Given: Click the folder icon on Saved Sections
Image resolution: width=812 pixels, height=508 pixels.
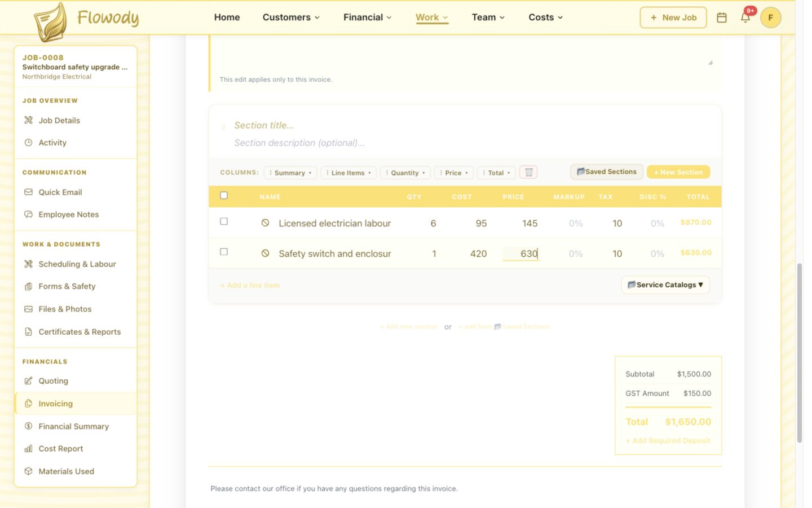Looking at the screenshot, I should pos(580,172).
